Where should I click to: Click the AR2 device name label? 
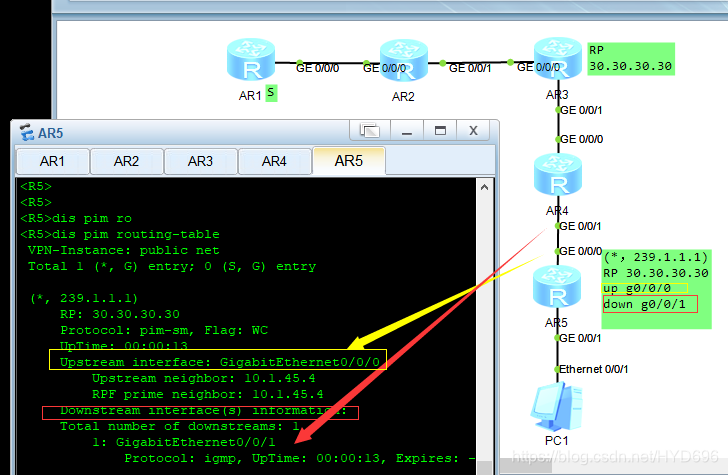click(x=403, y=97)
